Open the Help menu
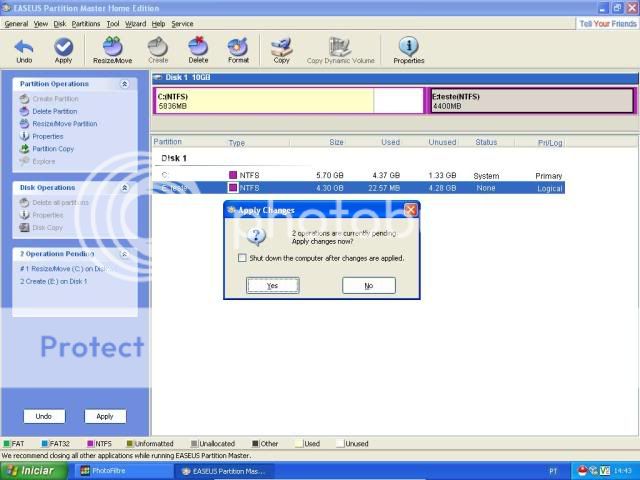640x480 pixels. tap(158, 24)
